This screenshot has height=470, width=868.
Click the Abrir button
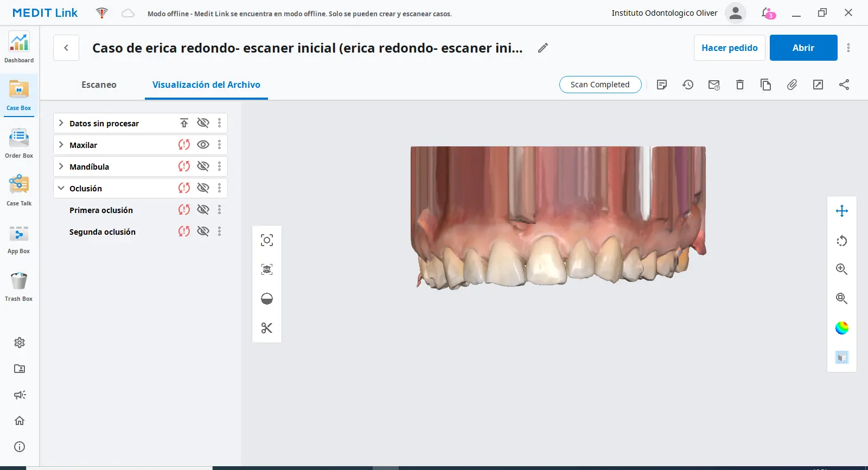click(x=803, y=48)
